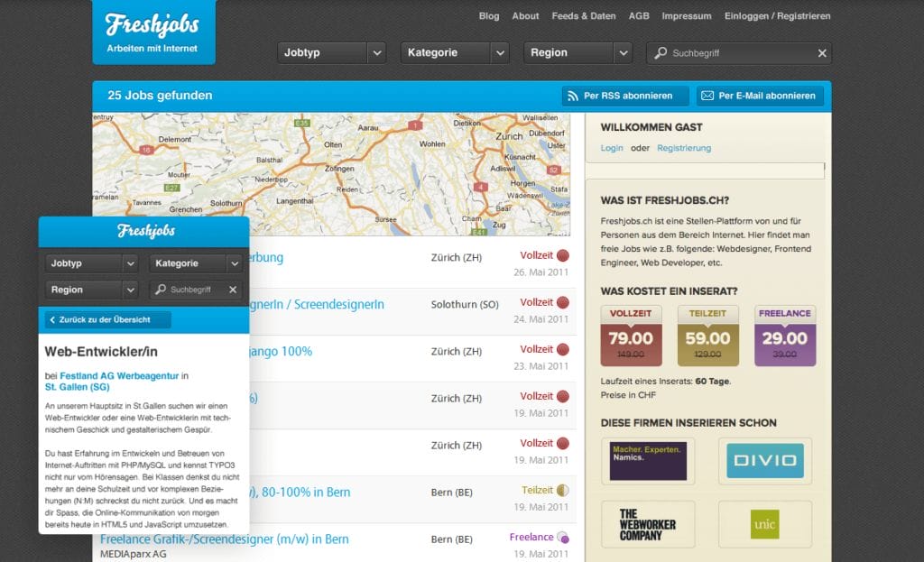
Task: Click the RSS icon on subscribe button
Action: pyautogui.click(x=572, y=96)
